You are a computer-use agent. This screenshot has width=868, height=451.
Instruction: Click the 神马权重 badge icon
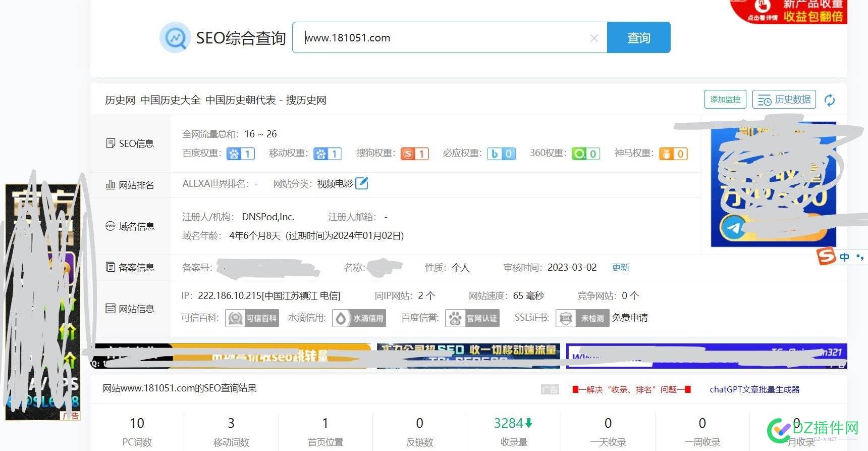[x=674, y=154]
